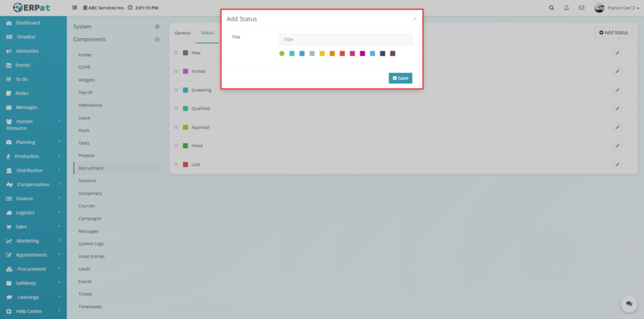Image resolution: width=644 pixels, height=319 pixels.
Task: Pick the brown color swatch in dialog
Action: click(392, 53)
